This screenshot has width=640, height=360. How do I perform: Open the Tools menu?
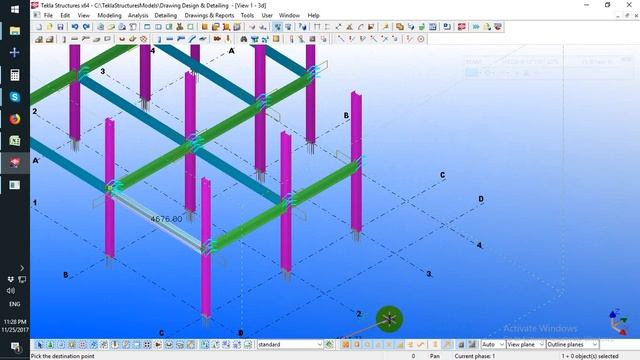point(247,16)
